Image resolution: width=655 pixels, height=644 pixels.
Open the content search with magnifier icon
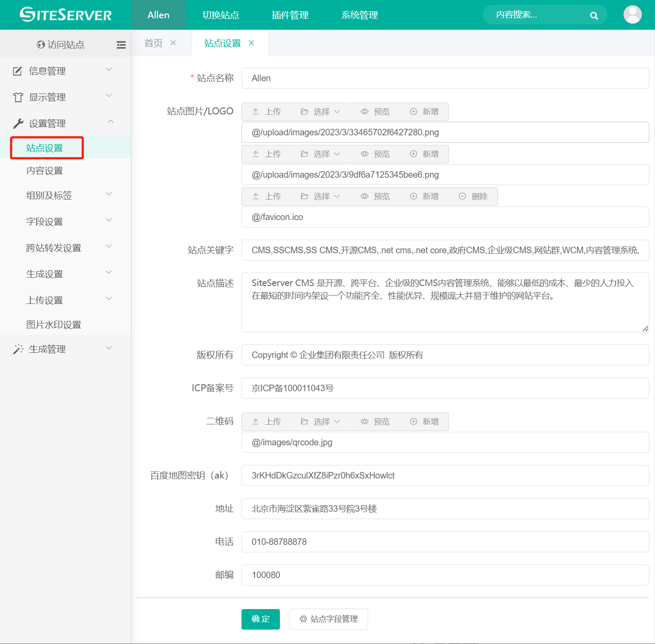[594, 15]
